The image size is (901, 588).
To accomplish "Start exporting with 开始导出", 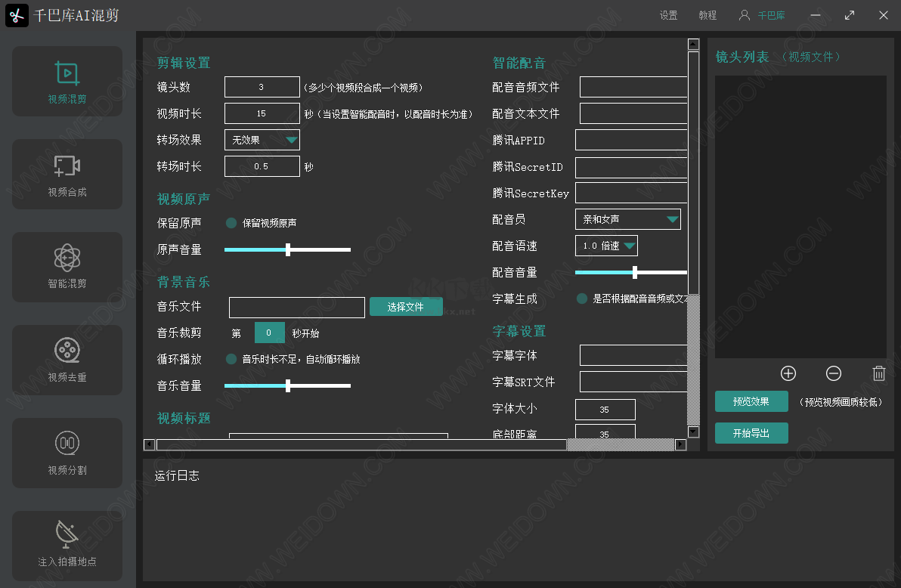I will (751, 432).
